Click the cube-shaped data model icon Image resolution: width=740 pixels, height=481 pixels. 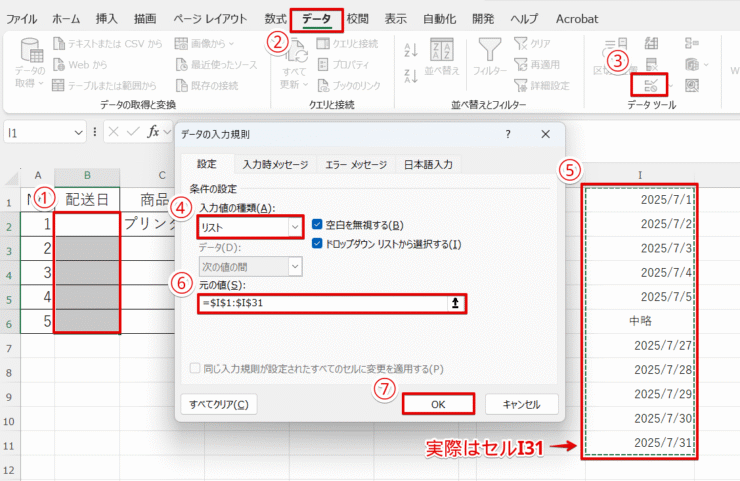click(692, 65)
